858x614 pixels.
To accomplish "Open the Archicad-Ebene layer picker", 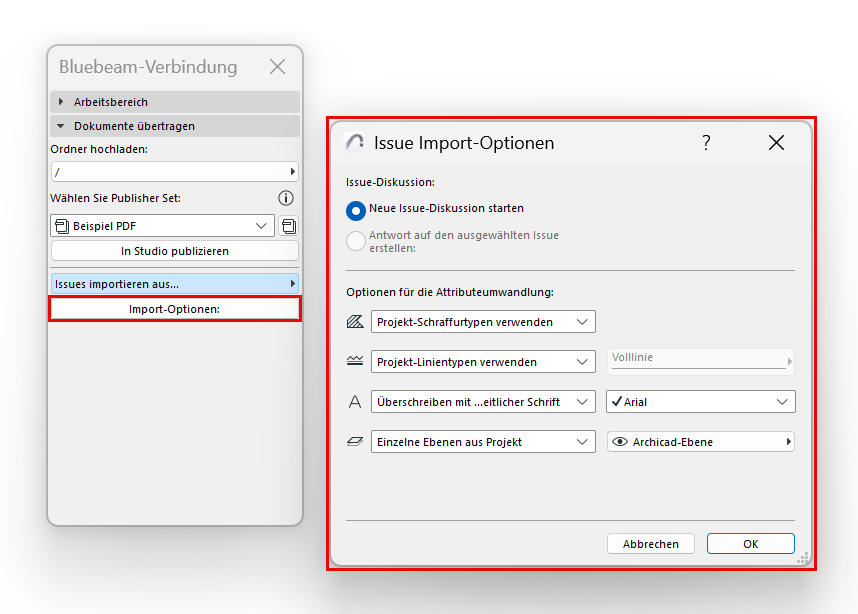I will pyautogui.click(x=701, y=442).
